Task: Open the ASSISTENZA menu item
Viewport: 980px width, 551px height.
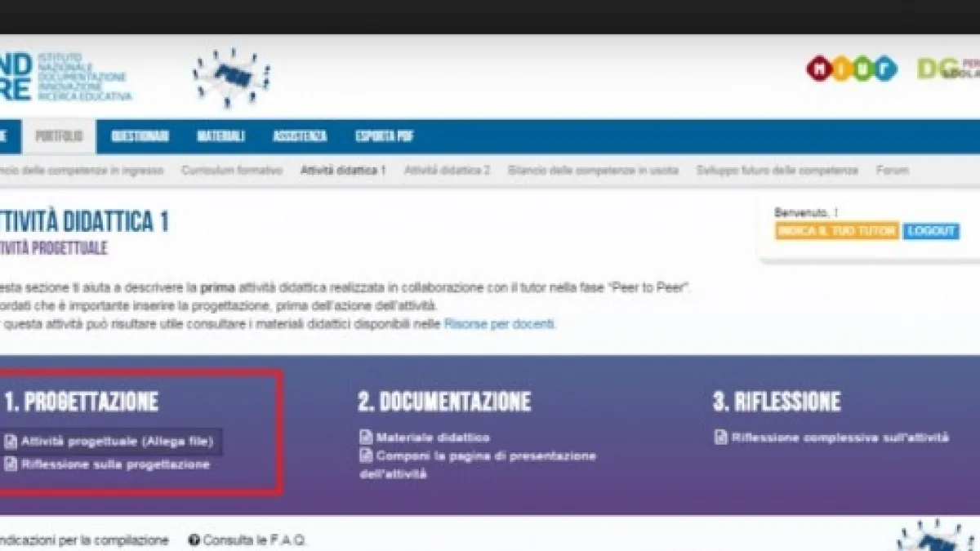Action: click(300, 136)
